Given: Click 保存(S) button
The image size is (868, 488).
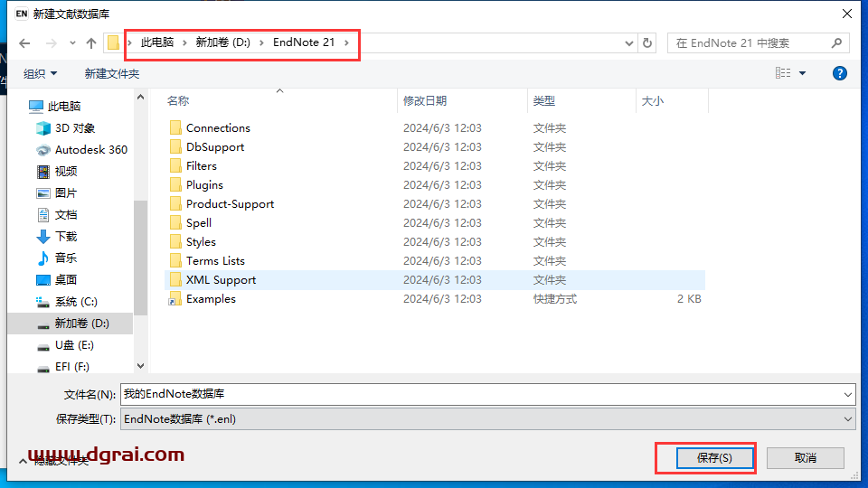Looking at the screenshot, I should 714,458.
